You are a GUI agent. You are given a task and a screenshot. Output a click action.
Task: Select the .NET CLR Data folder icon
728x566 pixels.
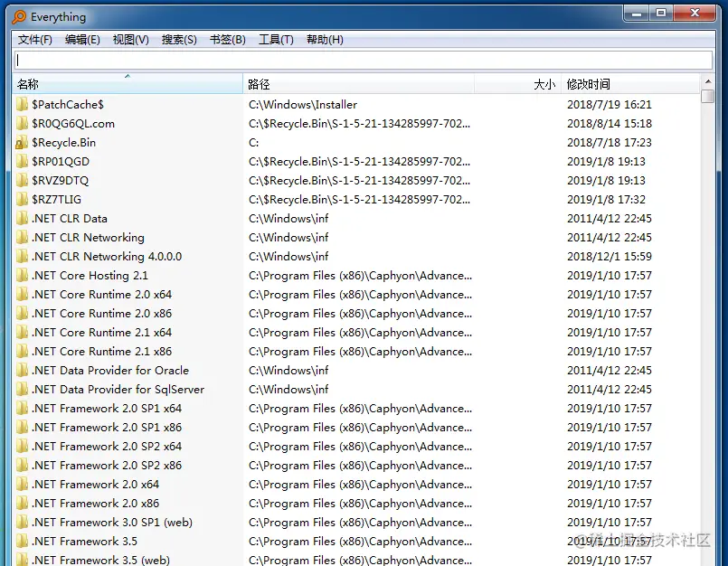click(x=22, y=219)
